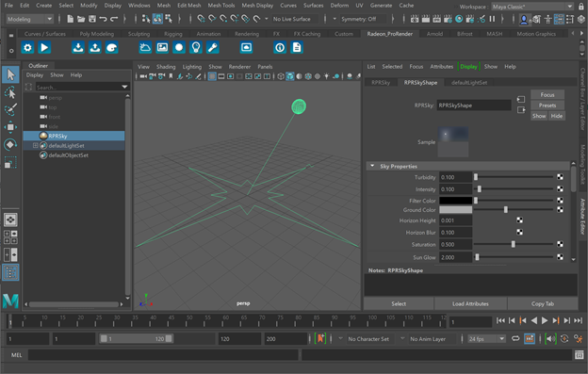Click the Saturation slider
The width and height of the screenshot is (588, 374).
click(514, 244)
